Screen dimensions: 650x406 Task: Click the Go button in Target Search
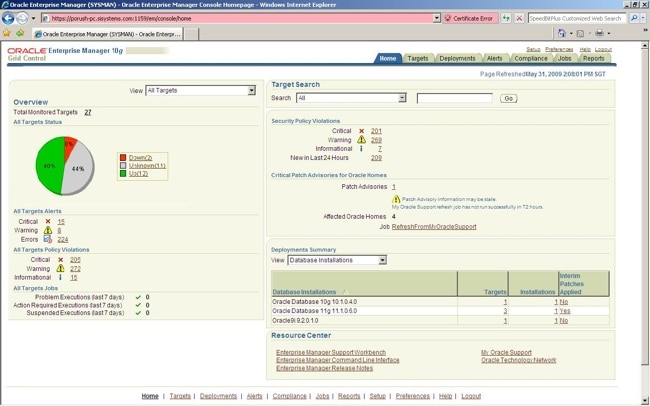tap(508, 98)
